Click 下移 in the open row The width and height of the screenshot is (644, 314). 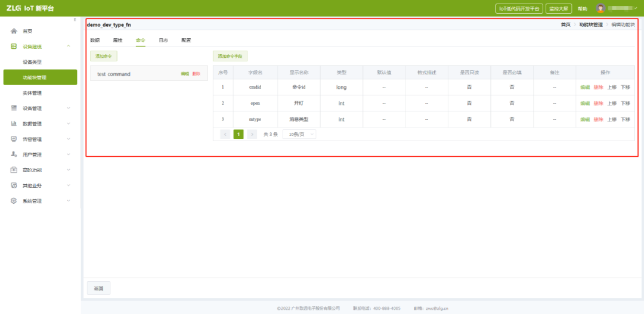pos(625,104)
